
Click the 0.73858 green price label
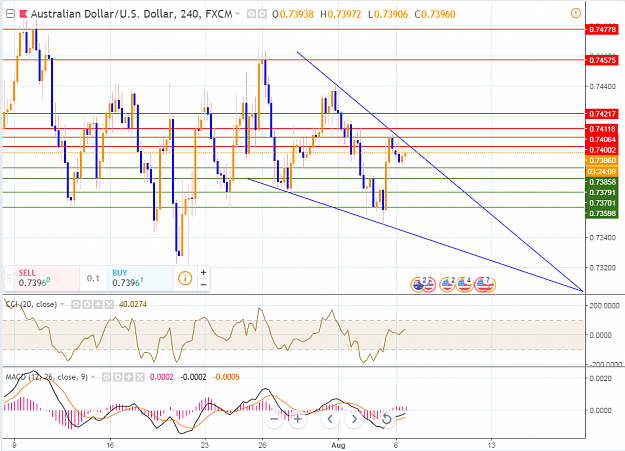pyautogui.click(x=602, y=182)
